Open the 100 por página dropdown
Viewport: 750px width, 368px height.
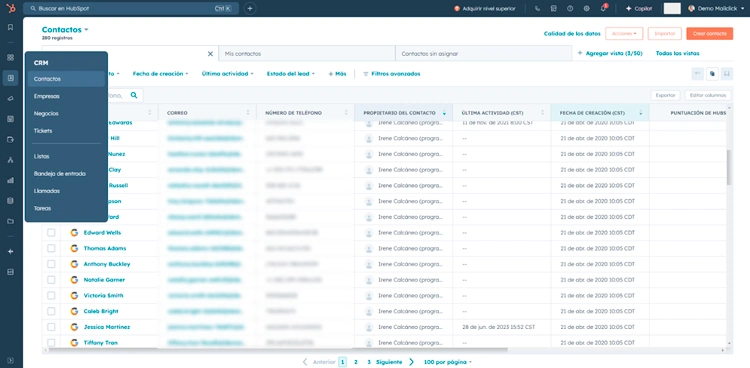coord(448,362)
